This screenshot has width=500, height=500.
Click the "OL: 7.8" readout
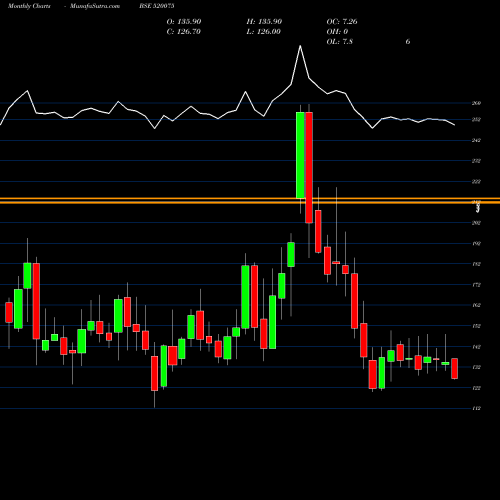point(340,42)
